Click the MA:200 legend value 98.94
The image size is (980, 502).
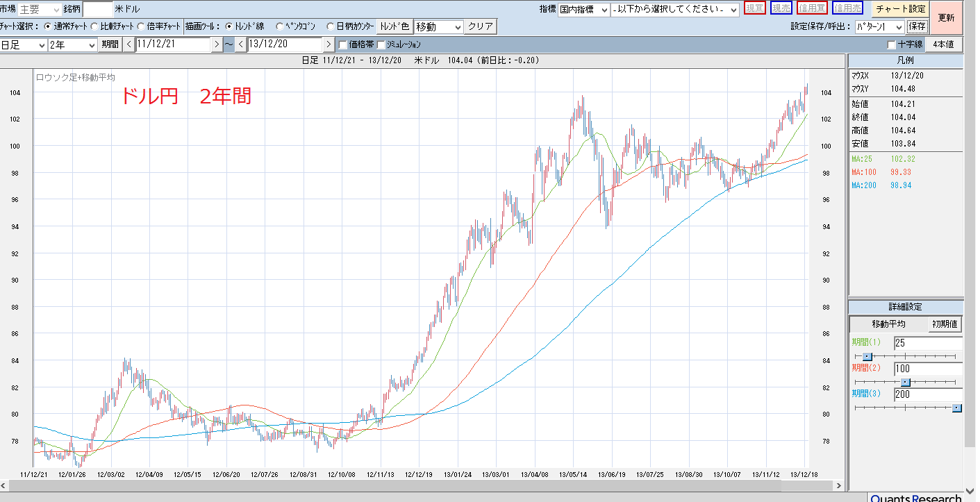(x=901, y=185)
